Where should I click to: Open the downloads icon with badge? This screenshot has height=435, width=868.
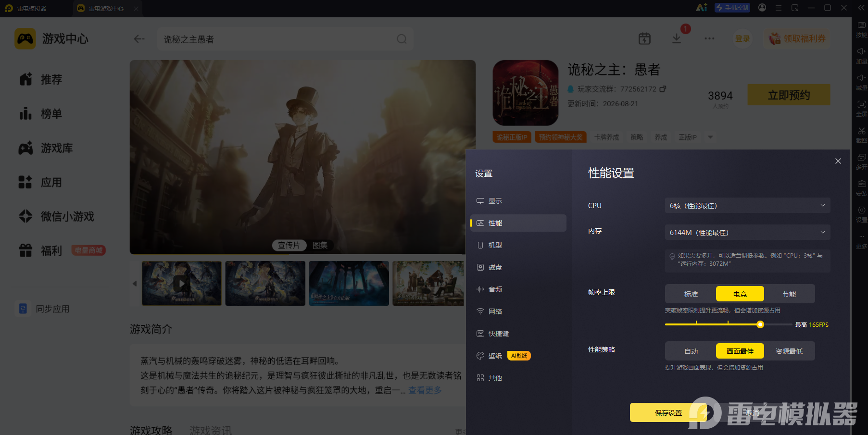677,38
